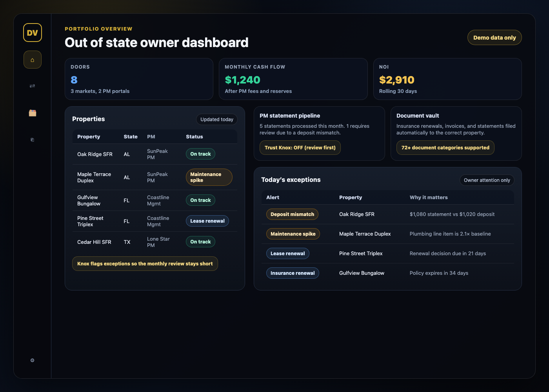Open the Home sidebar icon

pos(33,60)
